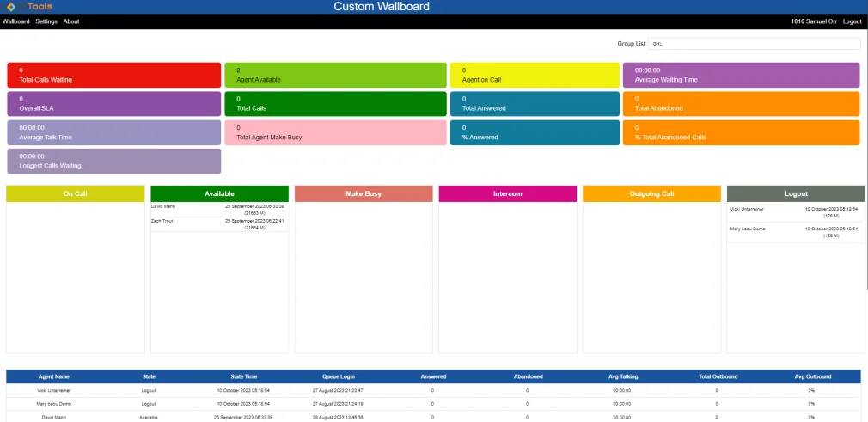The height and width of the screenshot is (422, 868).
Task: Click queue login 27 August 2023 21:23:47
Action: [339, 390]
